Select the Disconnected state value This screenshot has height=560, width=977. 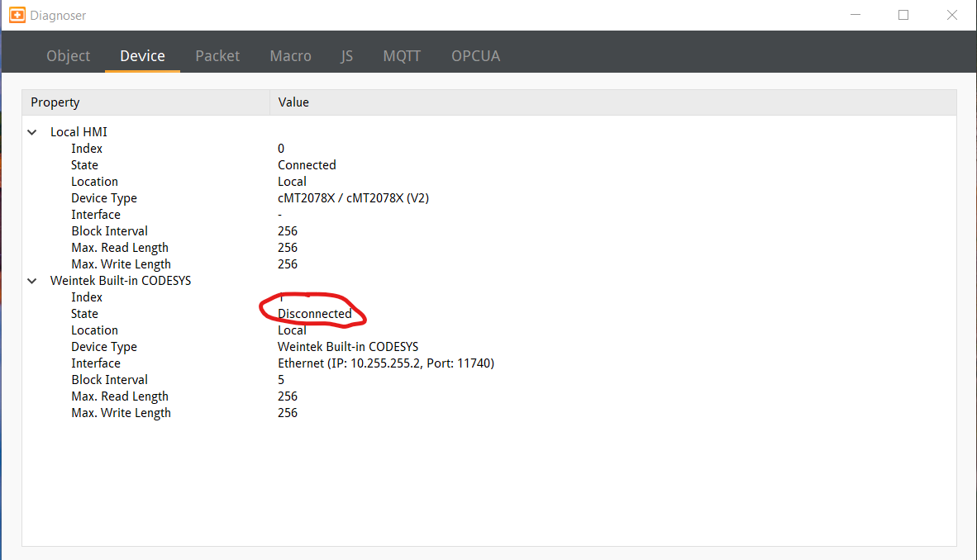pos(314,314)
